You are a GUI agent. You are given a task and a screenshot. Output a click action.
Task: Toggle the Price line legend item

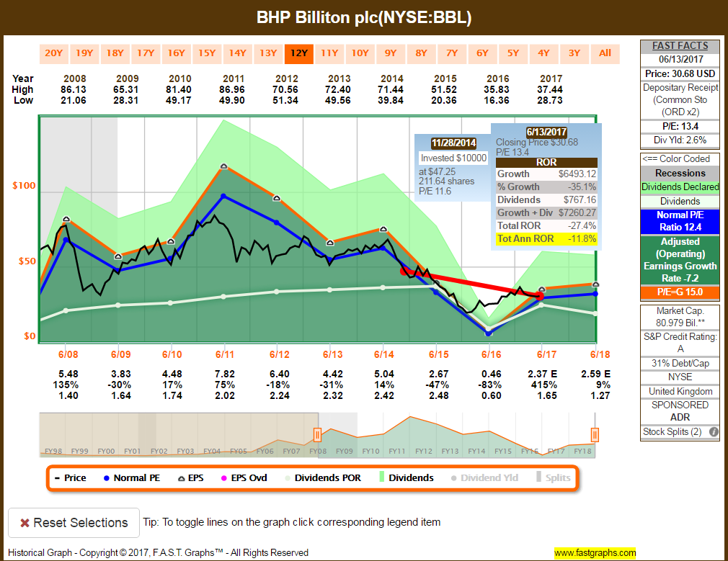coord(71,478)
